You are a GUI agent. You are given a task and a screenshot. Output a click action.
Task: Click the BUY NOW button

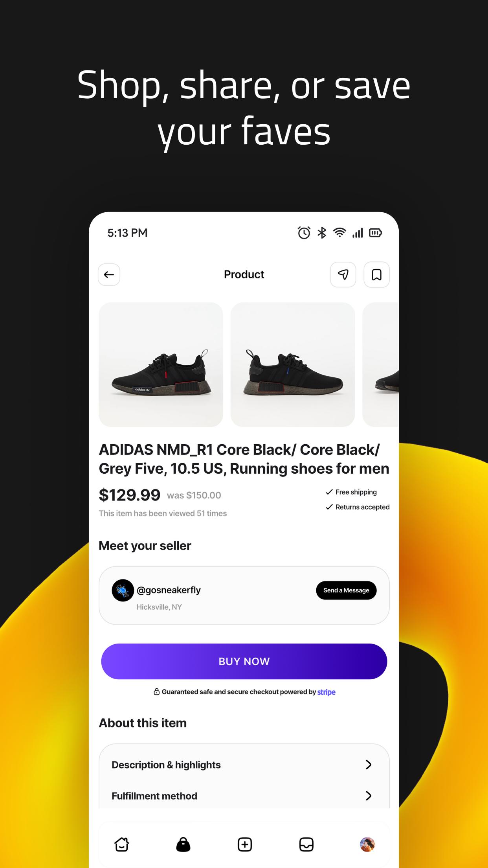point(244,661)
